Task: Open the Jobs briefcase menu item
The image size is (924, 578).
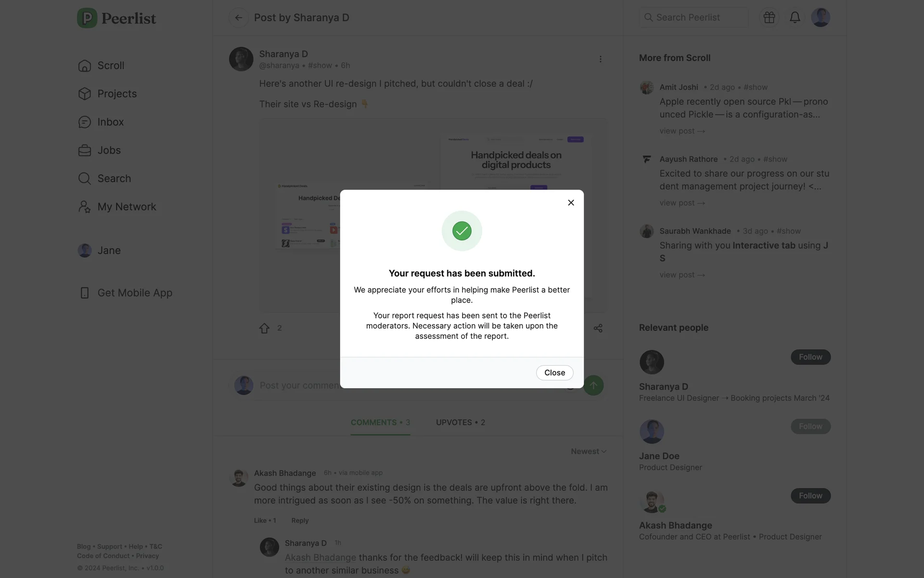Action: tap(100, 150)
